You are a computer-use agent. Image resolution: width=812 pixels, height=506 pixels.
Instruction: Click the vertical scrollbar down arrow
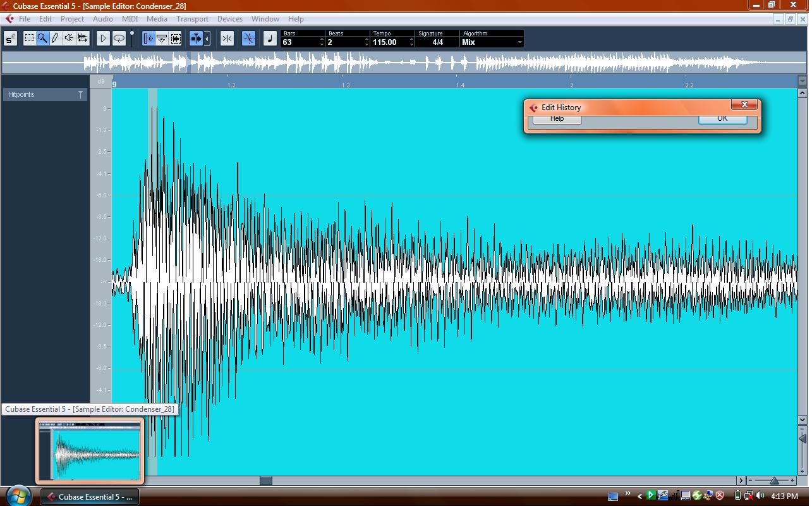coord(803,419)
